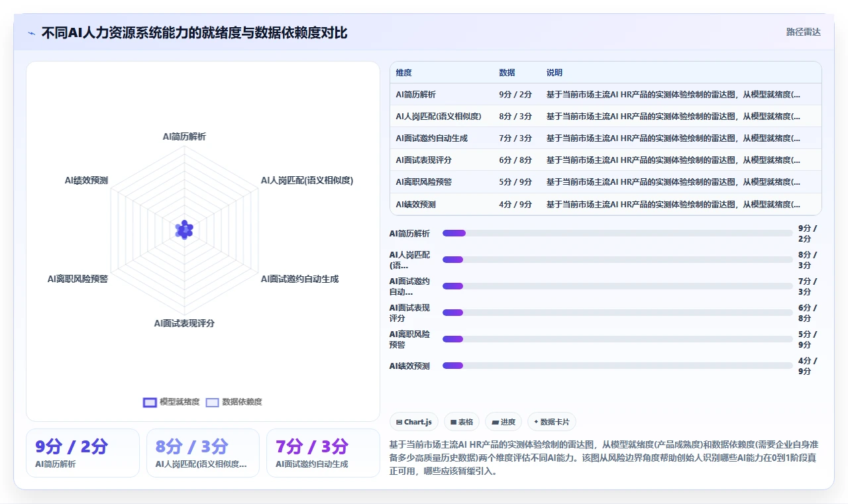Screen dimensions: 848x504
Task: Click the 模型就绪度 legend swatch
Action: [x=150, y=402]
